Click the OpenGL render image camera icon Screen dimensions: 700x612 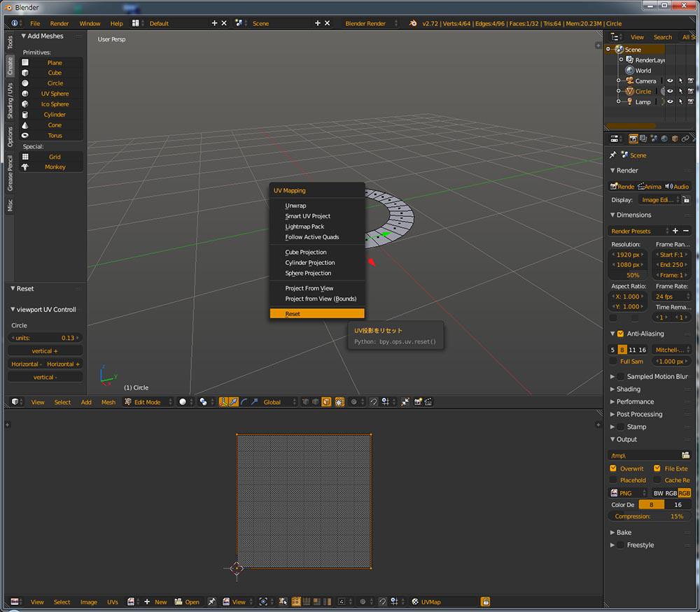(x=418, y=402)
